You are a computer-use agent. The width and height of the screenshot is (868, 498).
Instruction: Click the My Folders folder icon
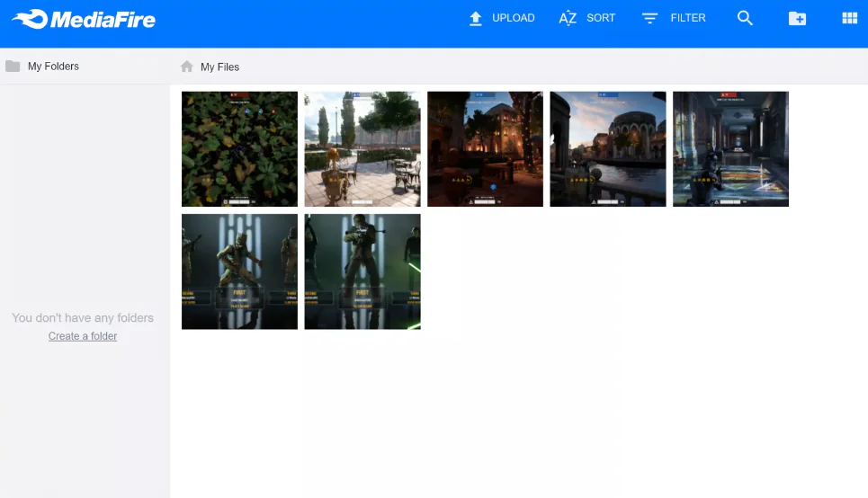13,67
